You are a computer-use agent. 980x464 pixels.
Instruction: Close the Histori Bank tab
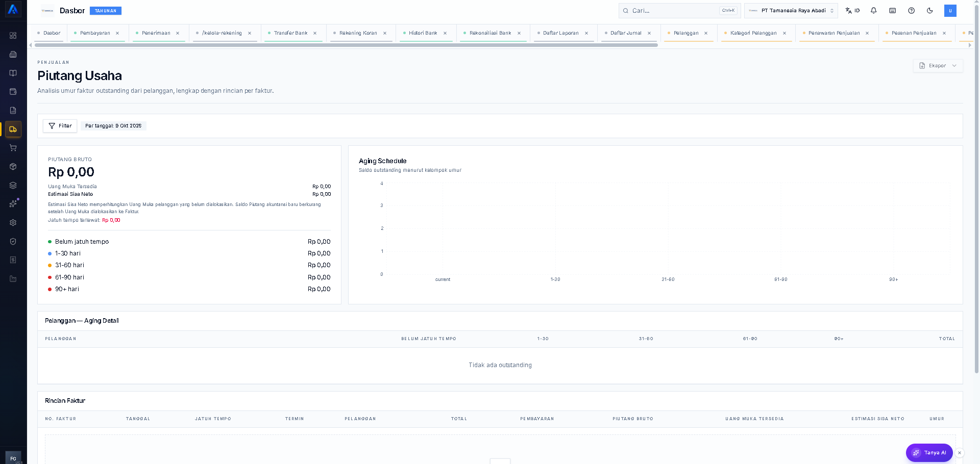[x=445, y=33]
